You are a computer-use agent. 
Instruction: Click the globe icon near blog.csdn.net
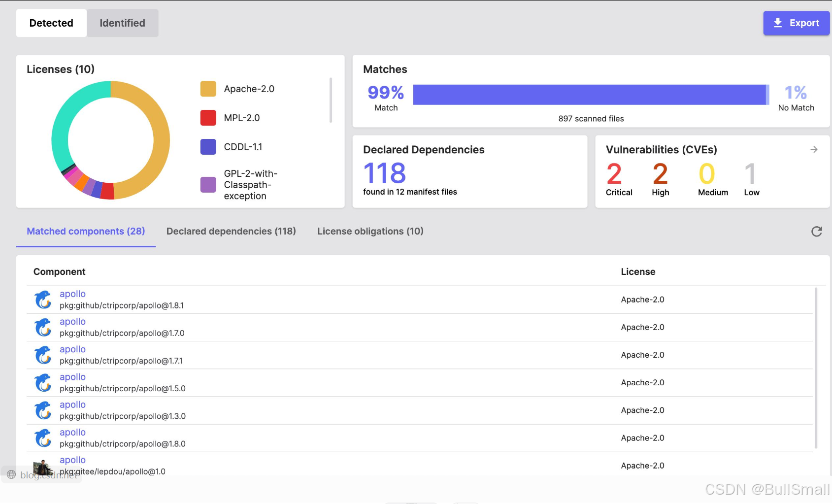[x=11, y=474]
